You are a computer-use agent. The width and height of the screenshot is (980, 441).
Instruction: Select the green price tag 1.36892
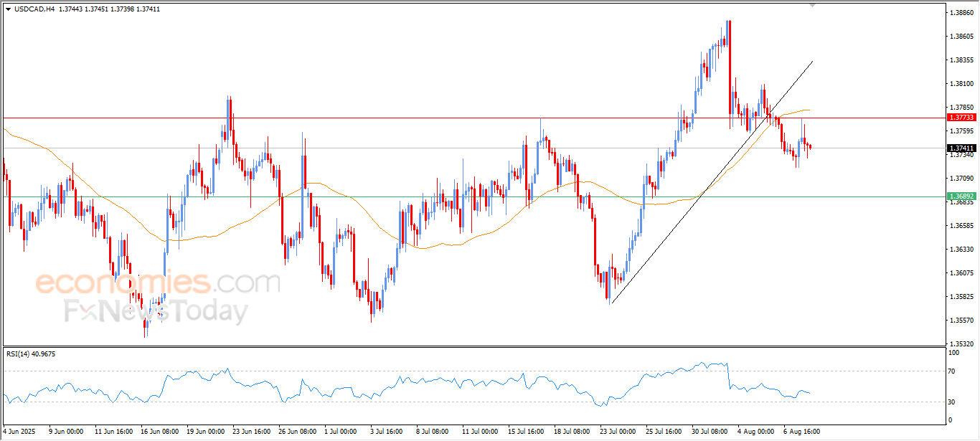tap(961, 196)
